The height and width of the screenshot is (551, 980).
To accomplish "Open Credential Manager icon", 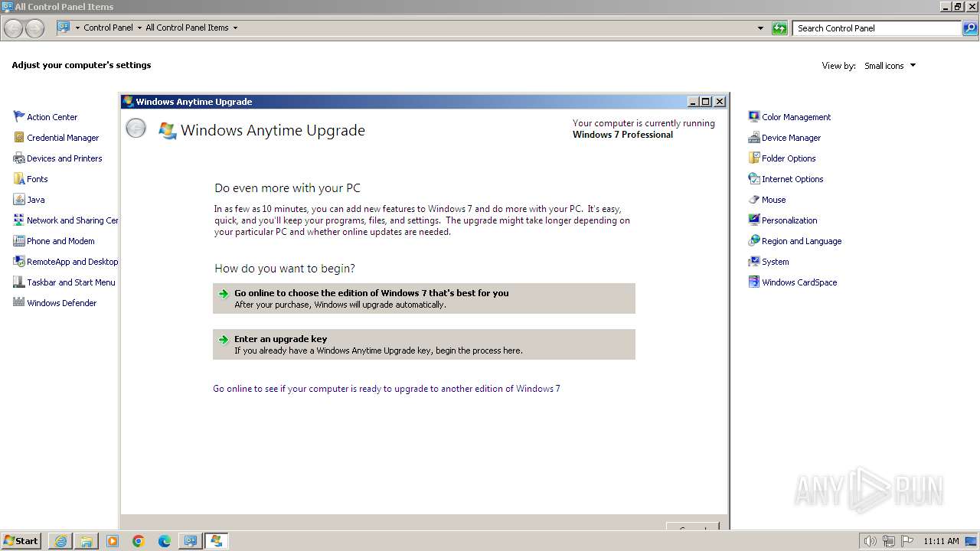I will pyautogui.click(x=19, y=137).
